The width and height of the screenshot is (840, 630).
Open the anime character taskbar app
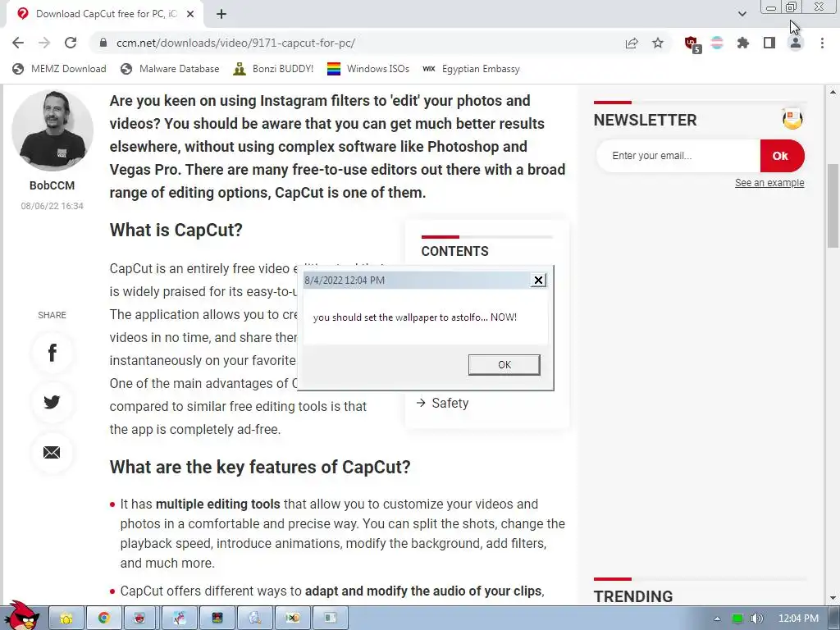pos(180,619)
